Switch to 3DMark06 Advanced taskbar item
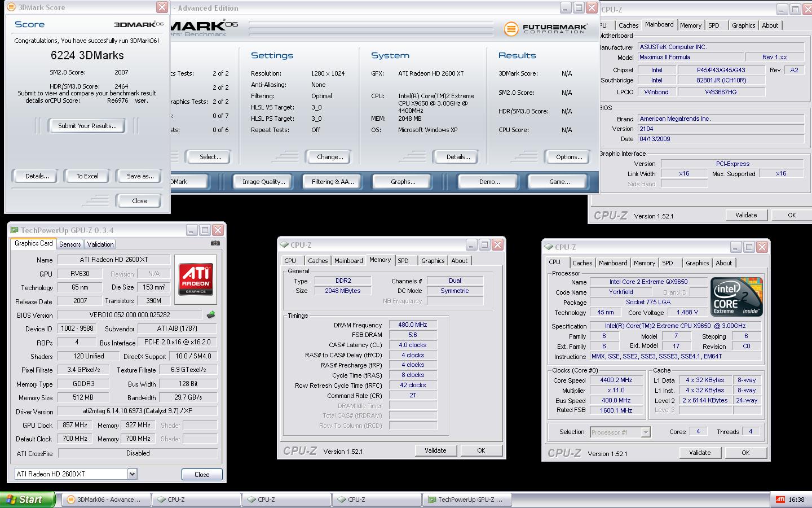Image resolution: width=812 pixels, height=508 pixels. [105, 500]
